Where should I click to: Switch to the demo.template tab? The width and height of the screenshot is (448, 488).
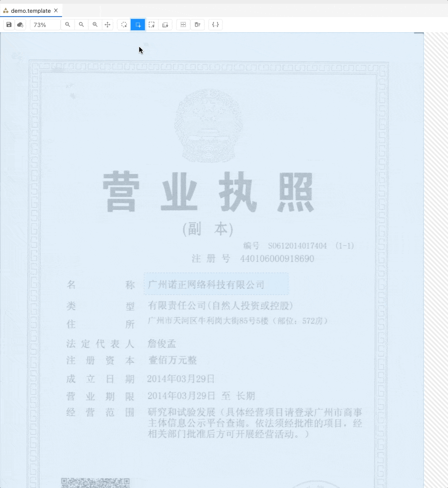[x=30, y=10]
